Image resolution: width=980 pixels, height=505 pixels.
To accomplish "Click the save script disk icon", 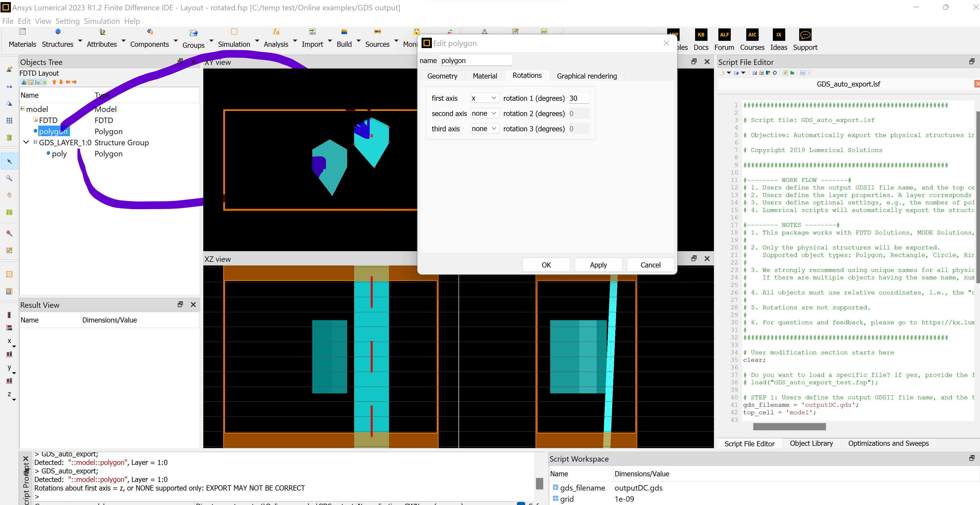I will (x=755, y=73).
